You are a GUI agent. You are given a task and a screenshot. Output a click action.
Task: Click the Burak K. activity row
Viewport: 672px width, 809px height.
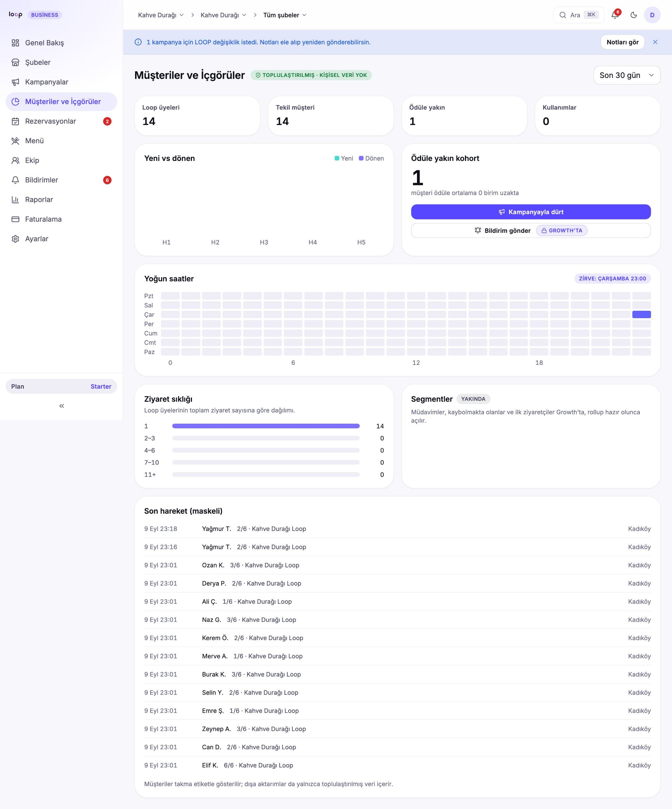pyautogui.click(x=397, y=674)
